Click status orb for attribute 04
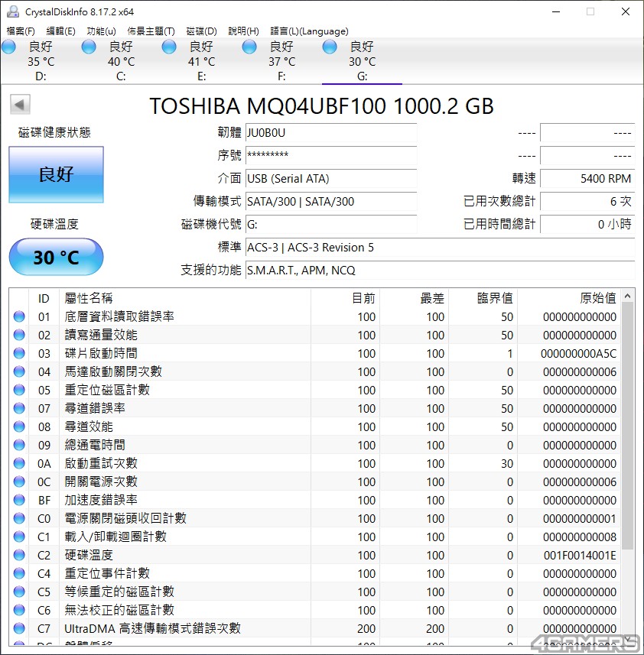Image resolution: width=644 pixels, height=655 pixels. (19, 371)
